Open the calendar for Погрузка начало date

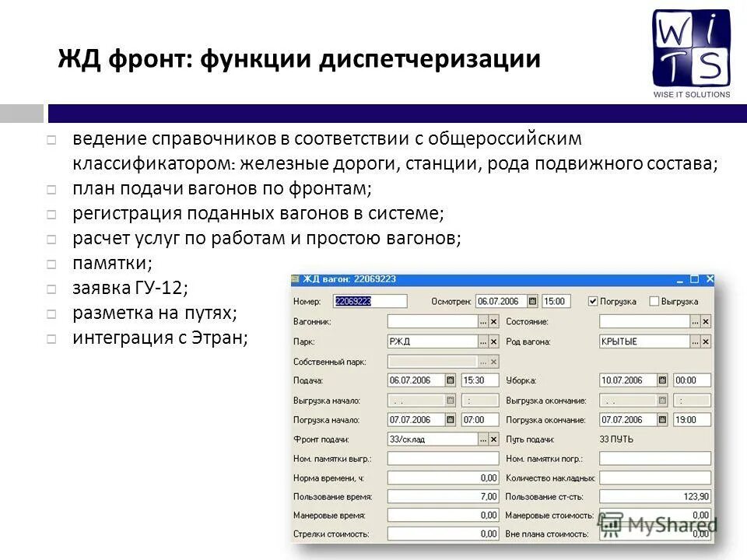[450, 418]
